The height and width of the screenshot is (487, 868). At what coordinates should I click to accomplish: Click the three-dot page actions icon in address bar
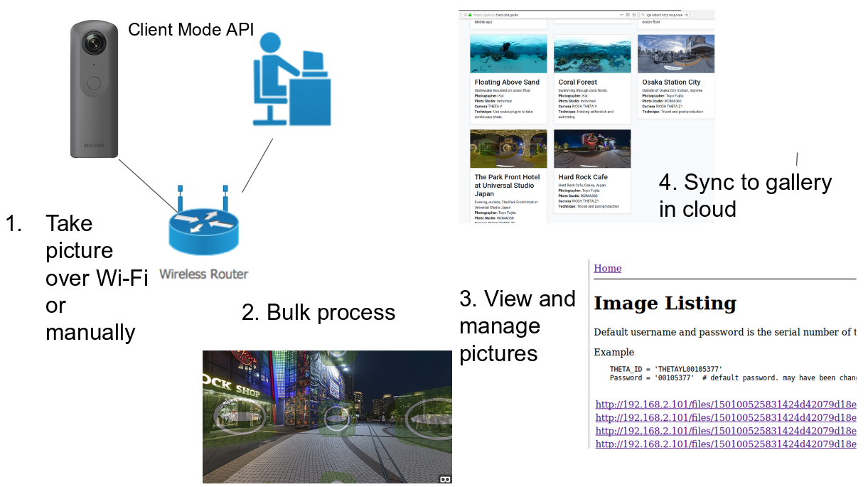click(622, 14)
